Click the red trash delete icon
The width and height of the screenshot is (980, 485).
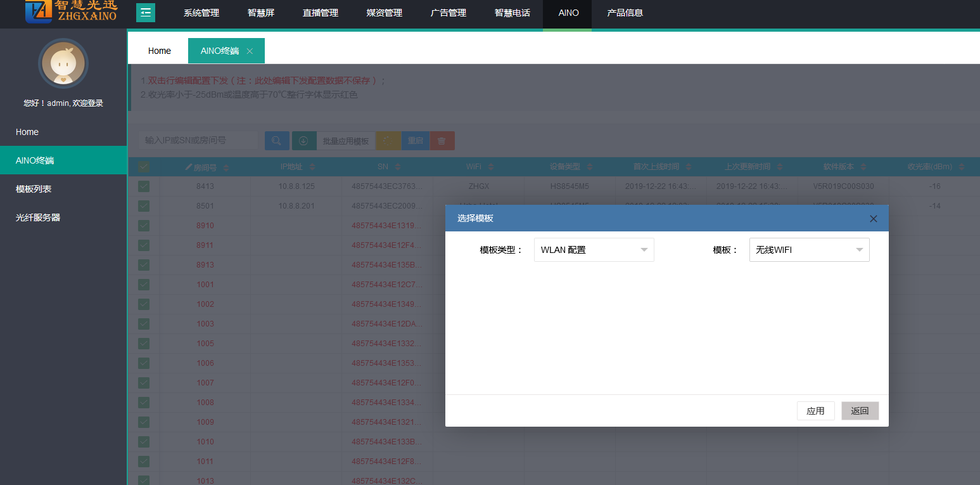(442, 141)
